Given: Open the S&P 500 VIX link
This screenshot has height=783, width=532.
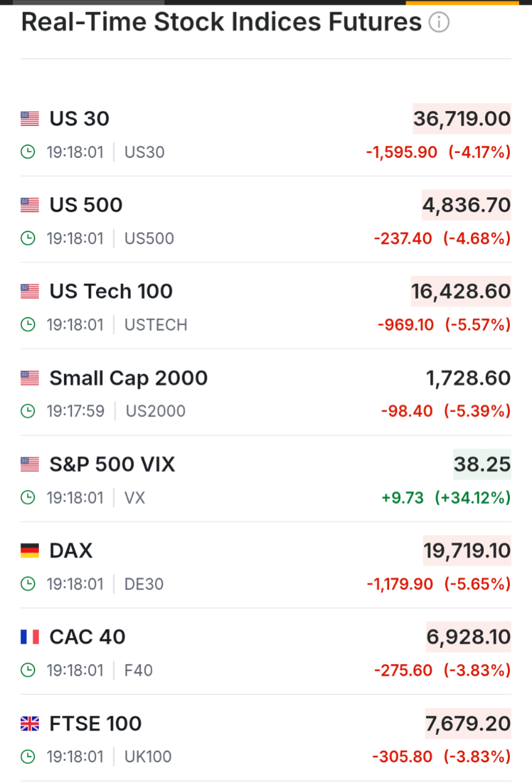Looking at the screenshot, I should coord(112,464).
